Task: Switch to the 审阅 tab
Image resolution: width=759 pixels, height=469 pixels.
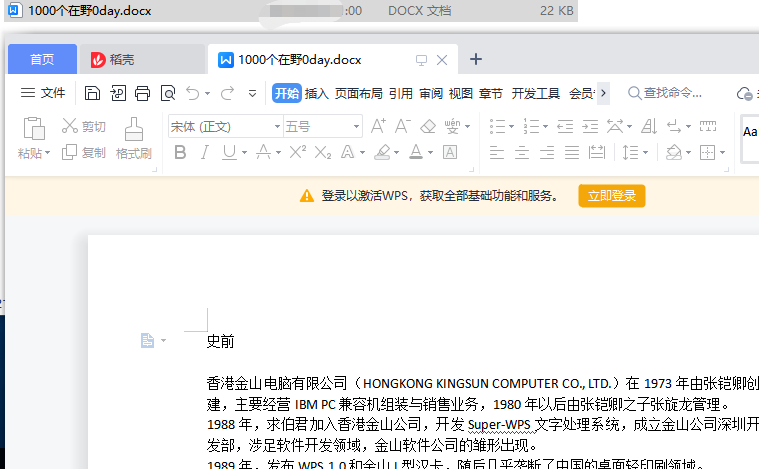Action: click(x=431, y=93)
